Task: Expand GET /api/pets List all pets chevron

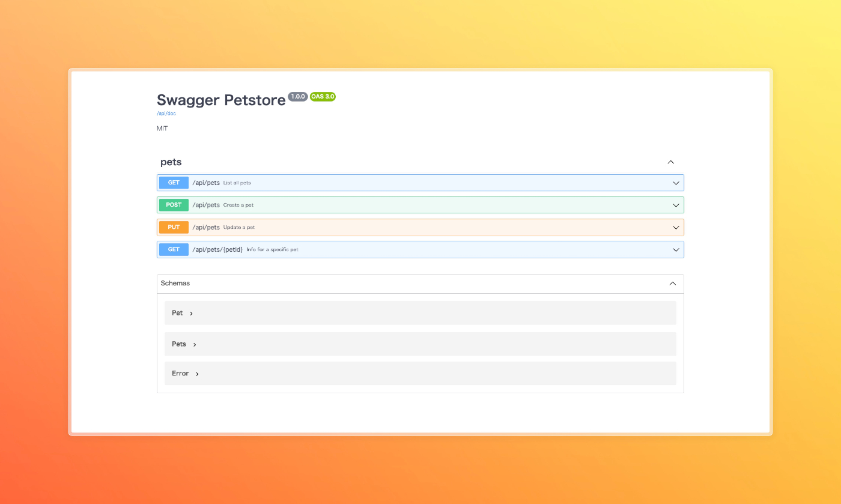Action: [676, 183]
